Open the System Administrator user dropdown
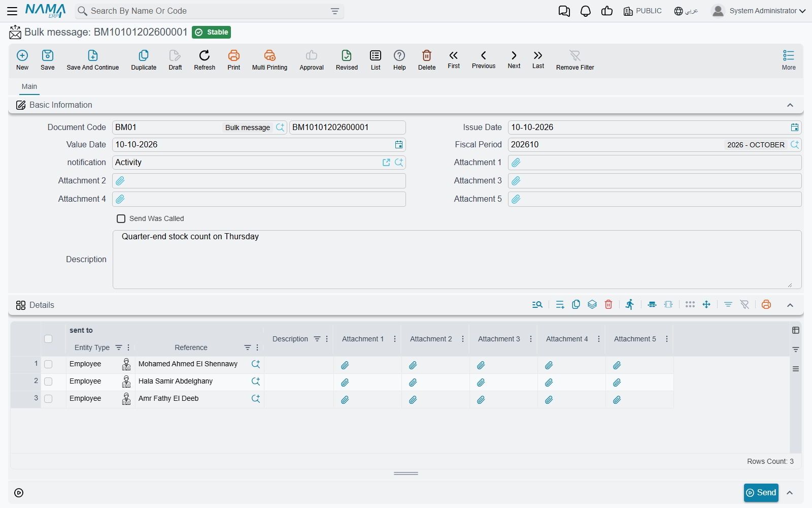Viewport: 812px width, 508px height. click(x=759, y=11)
